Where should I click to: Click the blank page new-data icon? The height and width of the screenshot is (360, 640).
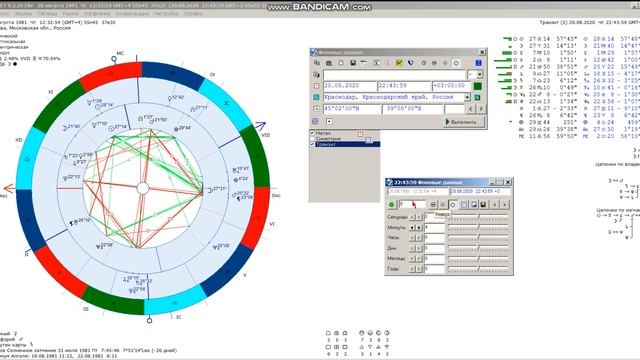coord(341,63)
